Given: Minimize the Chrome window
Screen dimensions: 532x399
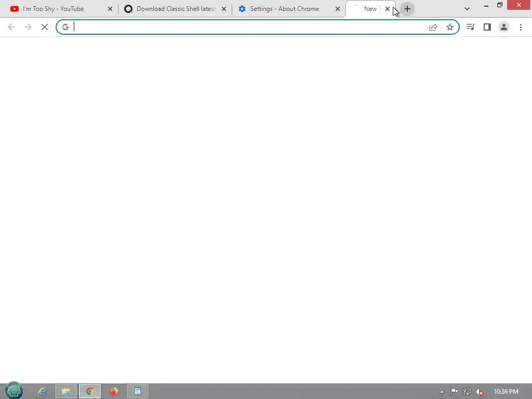Looking at the screenshot, I should tap(486, 5).
